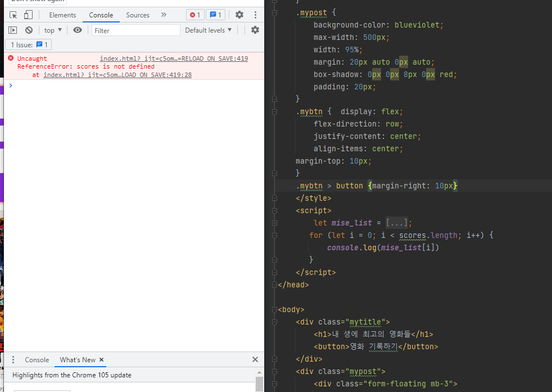Close the bottom drawer panel
The width and height of the screenshot is (552, 392).
coord(255,359)
